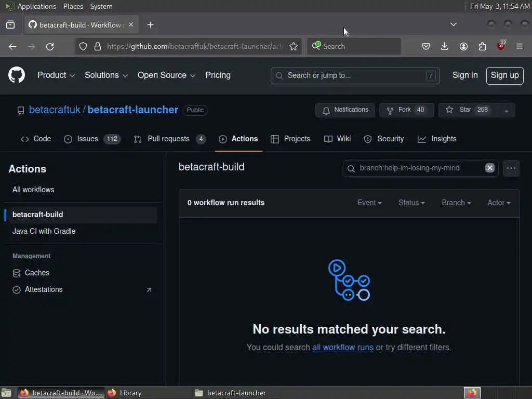Focus the Firefox Search box

(x=354, y=46)
